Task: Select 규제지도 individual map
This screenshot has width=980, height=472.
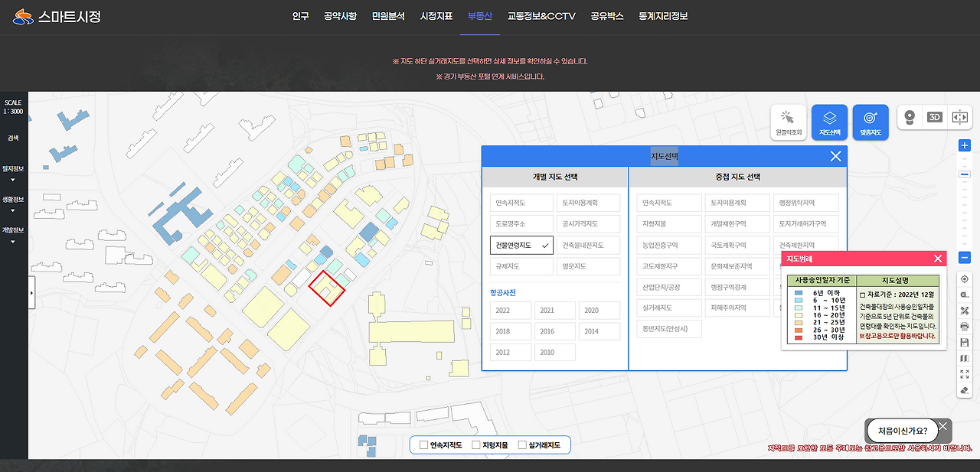Action: pos(521,266)
